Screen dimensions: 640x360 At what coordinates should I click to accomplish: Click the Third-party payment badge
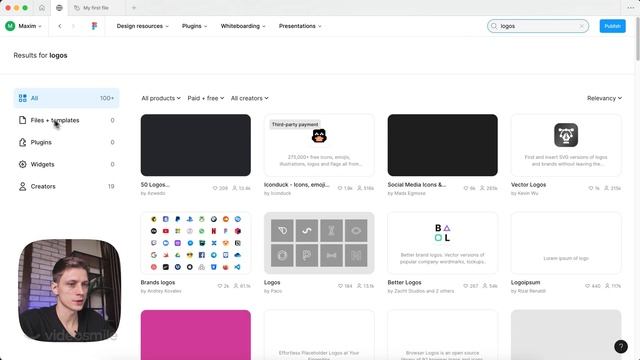click(x=295, y=124)
